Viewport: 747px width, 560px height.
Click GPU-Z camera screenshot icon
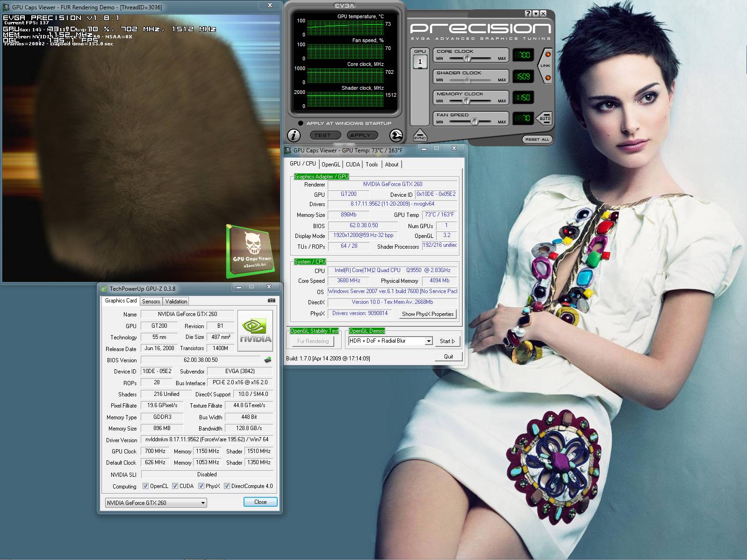pos(271,301)
